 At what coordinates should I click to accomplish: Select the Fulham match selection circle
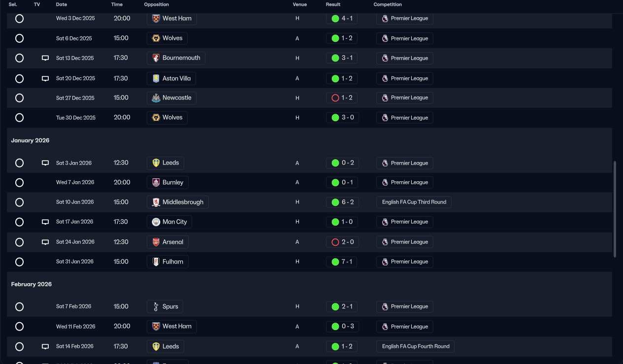19,262
